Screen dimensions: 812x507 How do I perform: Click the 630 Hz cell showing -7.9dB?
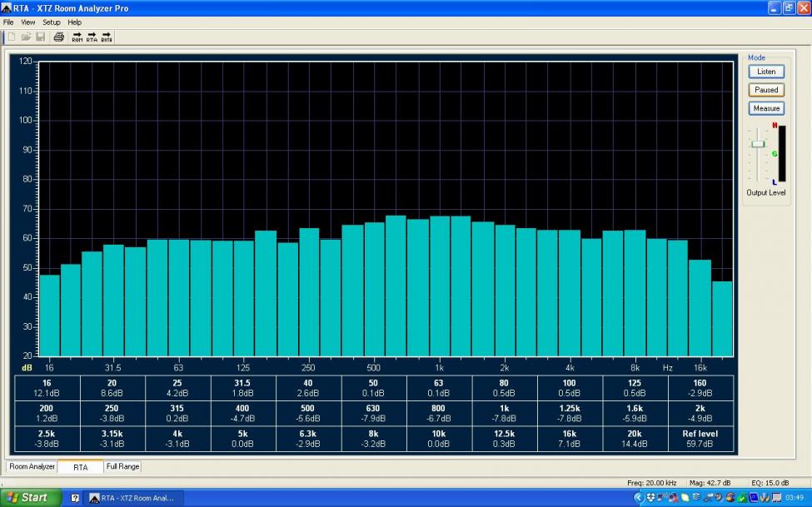[373, 413]
